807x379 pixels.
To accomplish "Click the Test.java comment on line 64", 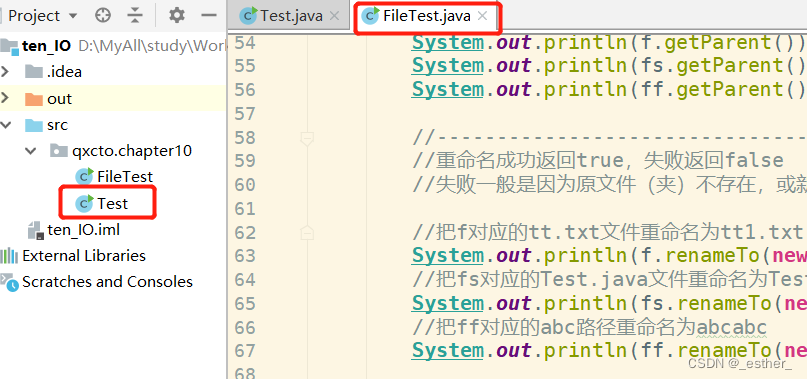I will click(609, 280).
